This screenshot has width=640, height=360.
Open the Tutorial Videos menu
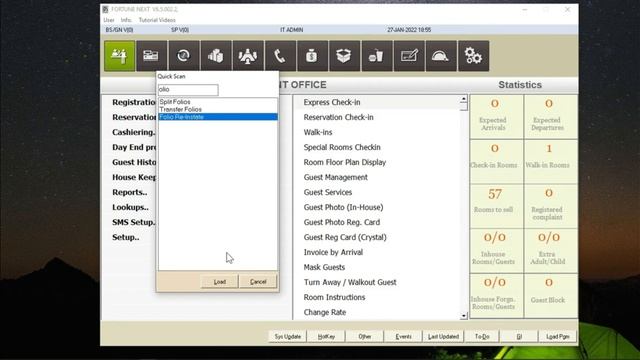point(157,20)
